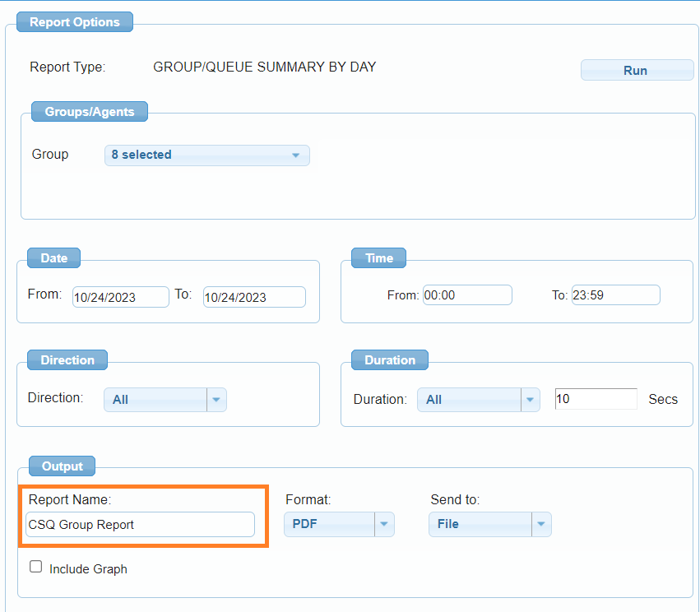Click the Run button
The image size is (700, 612).
(637, 70)
